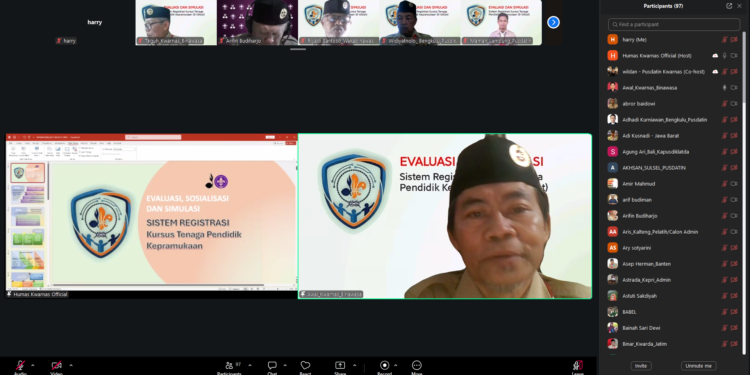Click the Invite button
This screenshot has height=375, width=750.
click(x=640, y=366)
